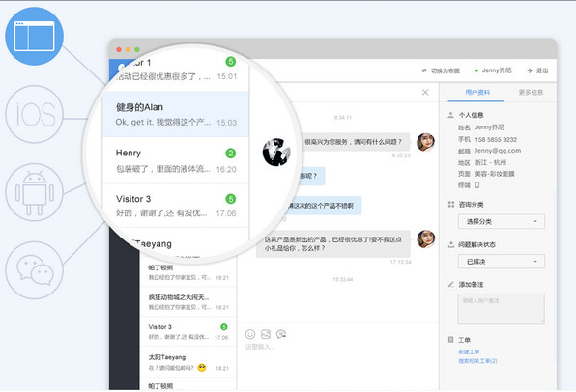Viewport: 576px width, 392px height.
Task: Close the conversation with X icon
Action: tap(425, 92)
